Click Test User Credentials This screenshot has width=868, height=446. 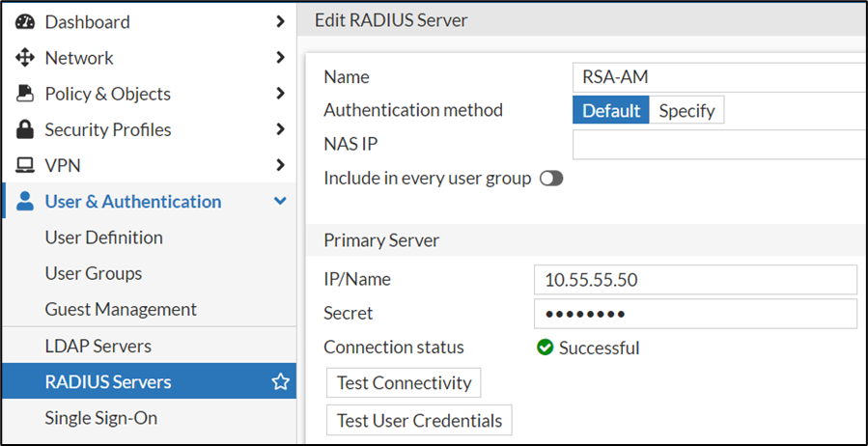pyautogui.click(x=419, y=421)
